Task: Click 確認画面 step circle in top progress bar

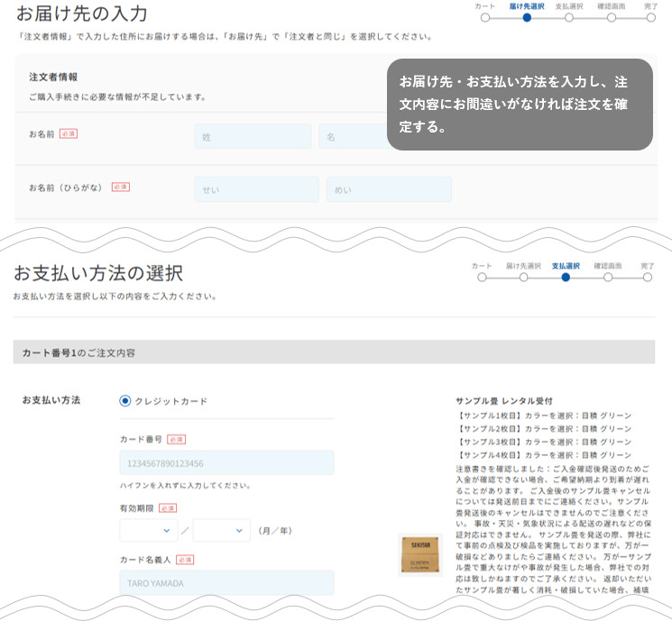Action: point(612,17)
